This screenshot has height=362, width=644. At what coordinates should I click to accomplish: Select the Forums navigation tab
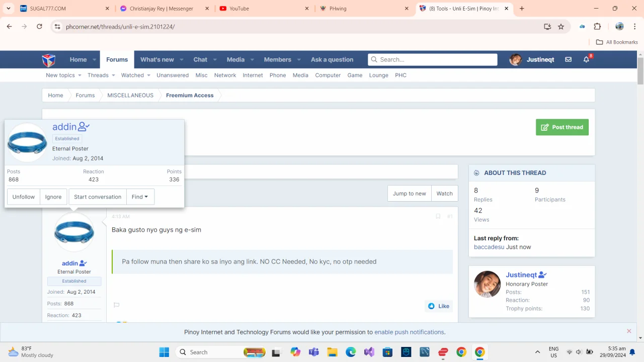tap(117, 59)
